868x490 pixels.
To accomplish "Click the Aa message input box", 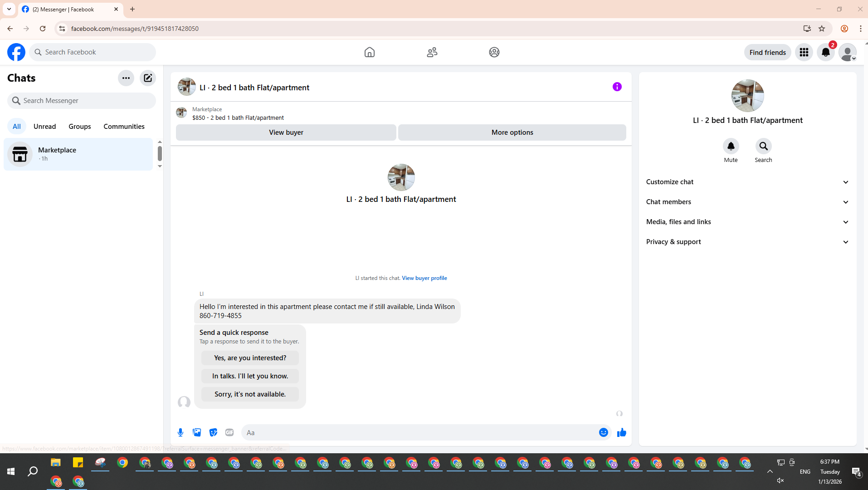I will tap(419, 432).
